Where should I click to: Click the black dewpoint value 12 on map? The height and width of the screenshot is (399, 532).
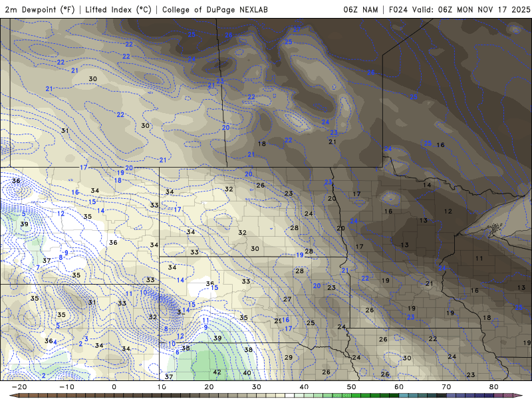pyautogui.click(x=448, y=211)
